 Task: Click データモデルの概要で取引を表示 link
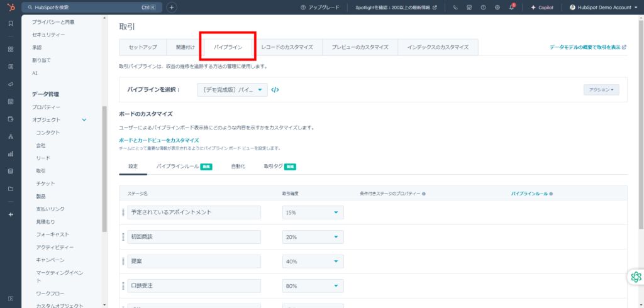point(588,47)
